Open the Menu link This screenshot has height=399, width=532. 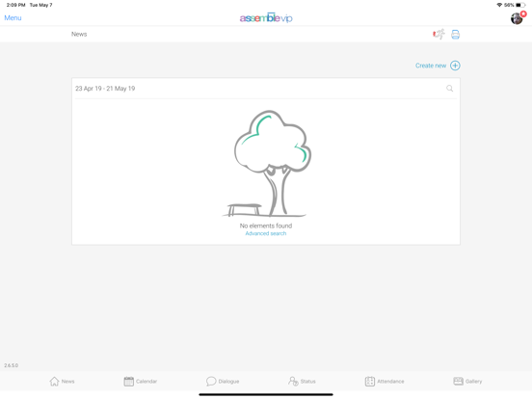click(13, 18)
